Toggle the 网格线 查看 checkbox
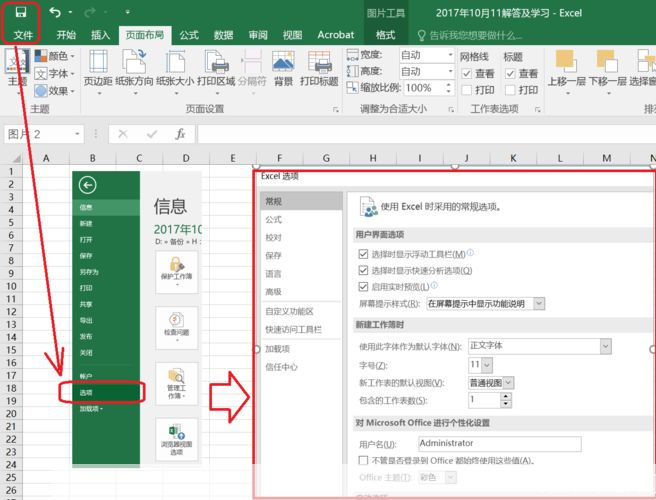Screen dimensions: 656x500 click(466, 74)
